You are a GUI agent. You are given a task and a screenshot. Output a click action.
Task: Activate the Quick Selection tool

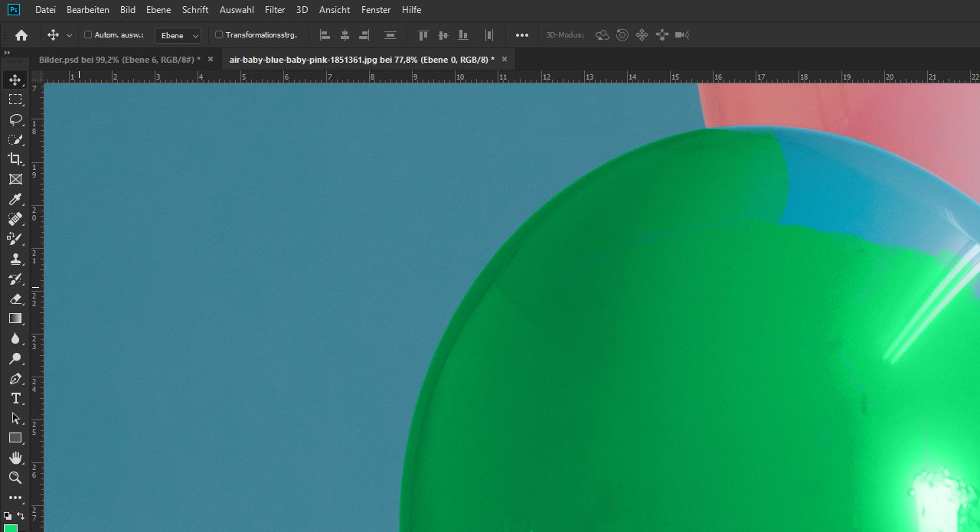(15, 139)
